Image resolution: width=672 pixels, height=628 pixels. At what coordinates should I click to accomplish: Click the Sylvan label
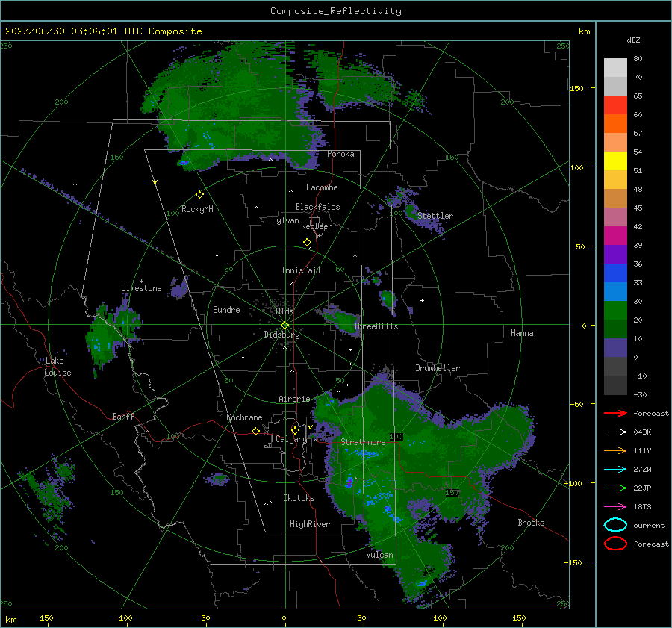[x=285, y=220]
